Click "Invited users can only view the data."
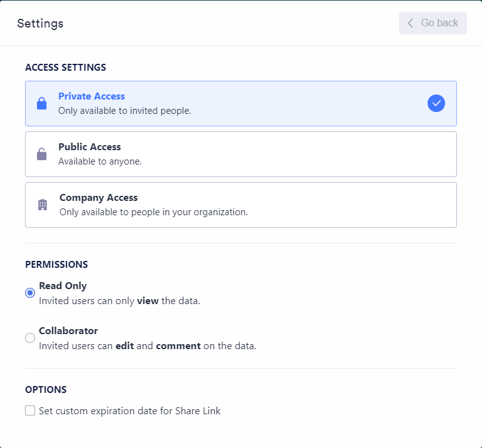The image size is (482, 448). coord(120,300)
